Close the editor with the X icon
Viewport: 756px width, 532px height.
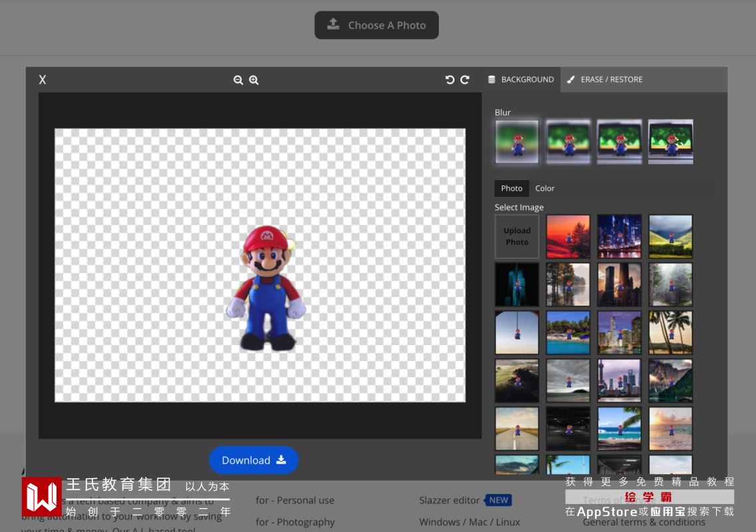[43, 80]
